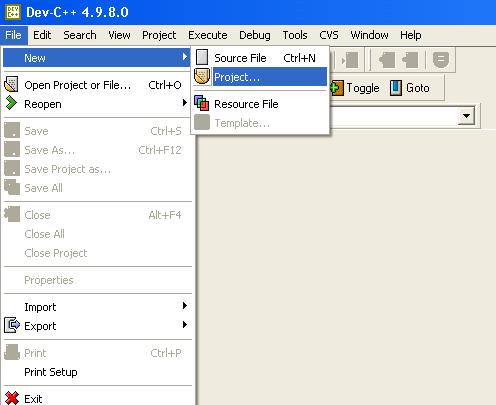The width and height of the screenshot is (496, 405).
Task: Open the combo box dropdown arrow
Action: pyautogui.click(x=466, y=116)
